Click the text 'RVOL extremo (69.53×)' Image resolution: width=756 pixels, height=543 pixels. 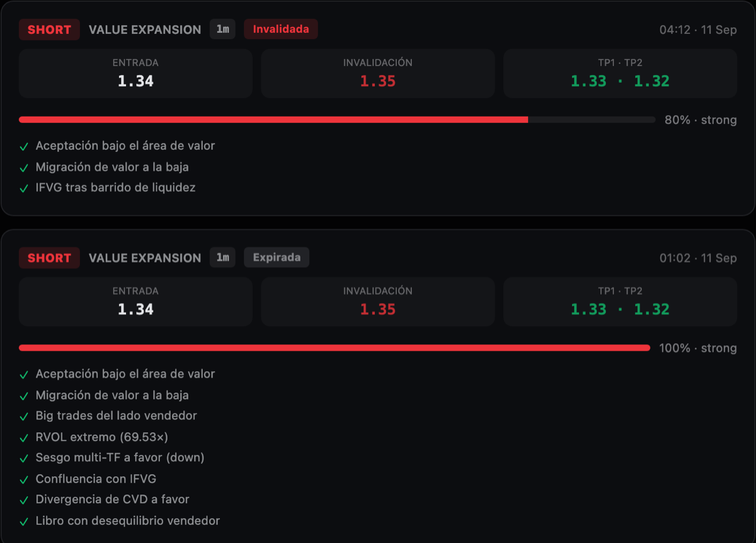click(102, 437)
